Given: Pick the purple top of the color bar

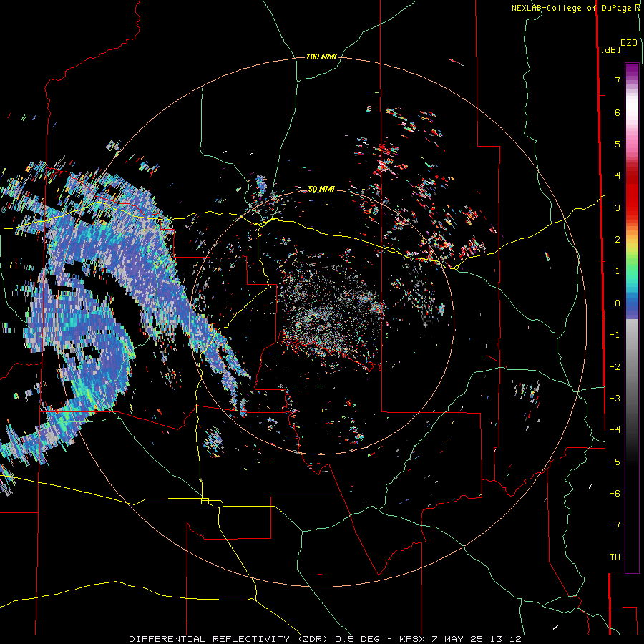Looking at the screenshot, I should tap(632, 70).
